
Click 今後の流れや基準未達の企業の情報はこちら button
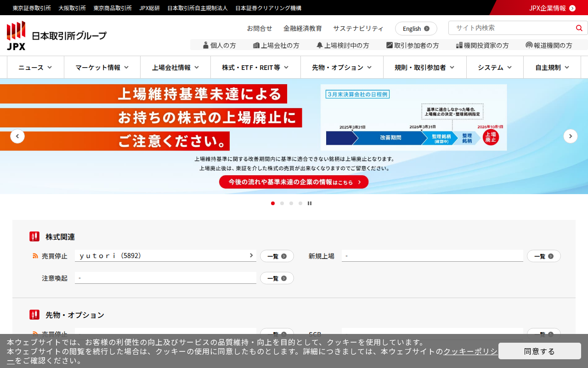click(294, 182)
